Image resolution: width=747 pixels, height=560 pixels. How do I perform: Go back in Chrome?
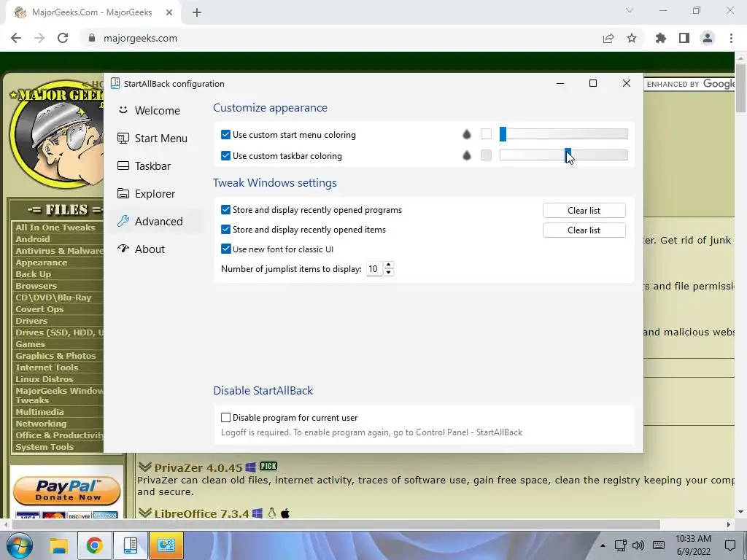(16, 38)
